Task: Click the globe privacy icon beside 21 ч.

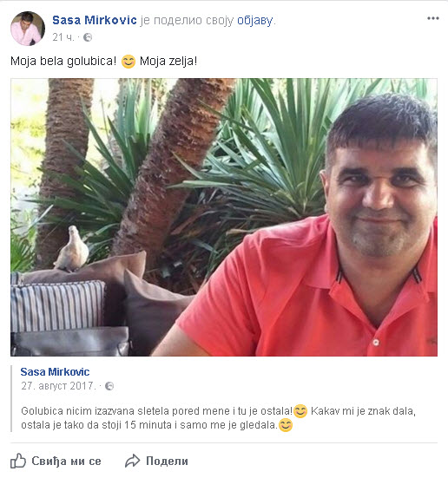Action: pos(88,37)
